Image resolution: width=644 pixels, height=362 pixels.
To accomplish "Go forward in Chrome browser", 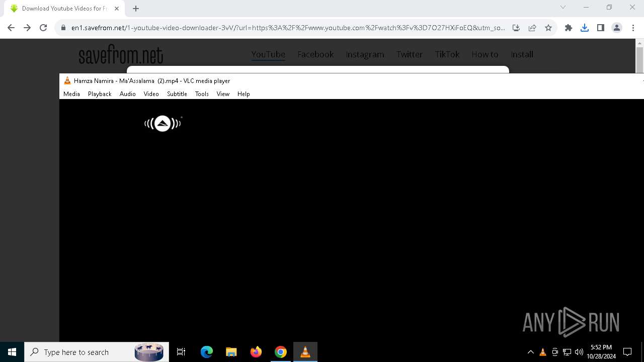I will click(x=27, y=28).
